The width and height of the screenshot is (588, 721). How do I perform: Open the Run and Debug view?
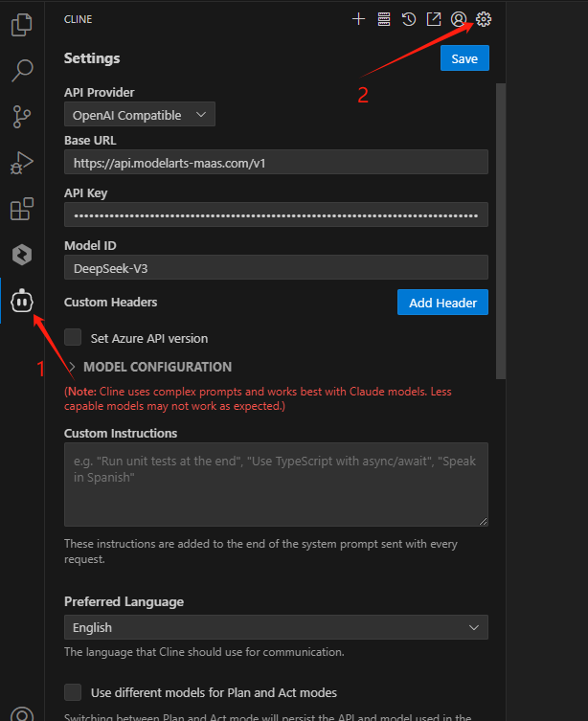[22, 163]
